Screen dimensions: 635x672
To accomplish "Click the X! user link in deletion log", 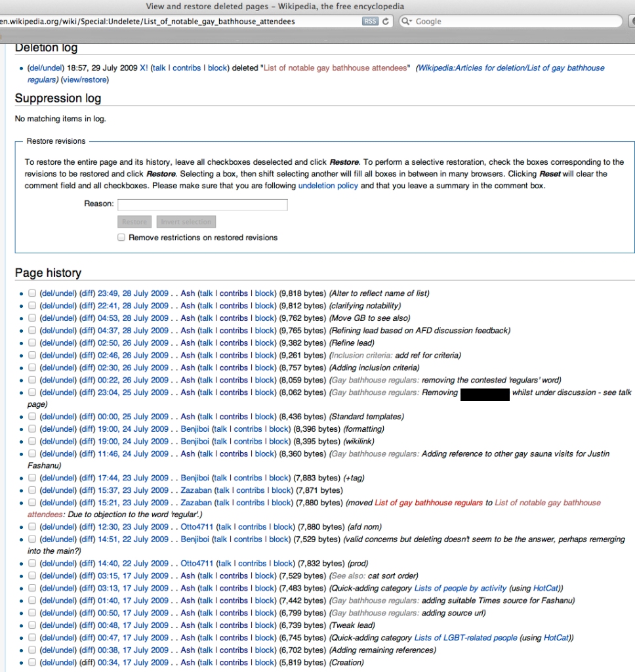I will 144,68.
